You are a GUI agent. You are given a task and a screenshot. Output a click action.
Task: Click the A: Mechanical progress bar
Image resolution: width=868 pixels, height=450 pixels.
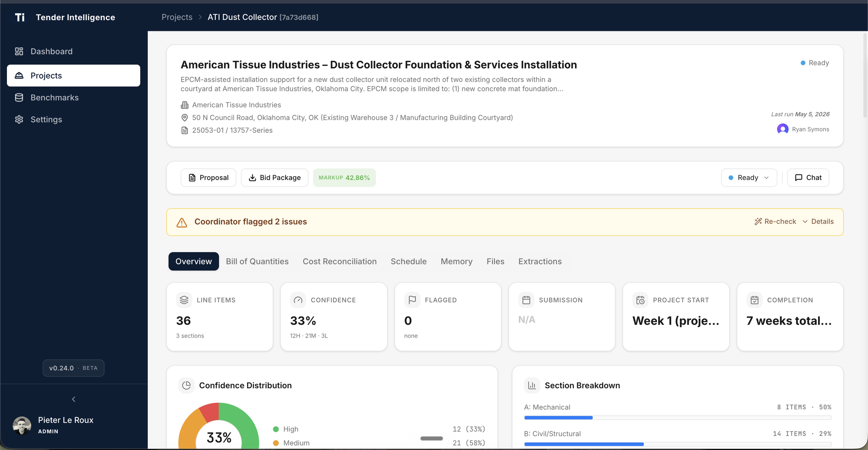point(677,417)
